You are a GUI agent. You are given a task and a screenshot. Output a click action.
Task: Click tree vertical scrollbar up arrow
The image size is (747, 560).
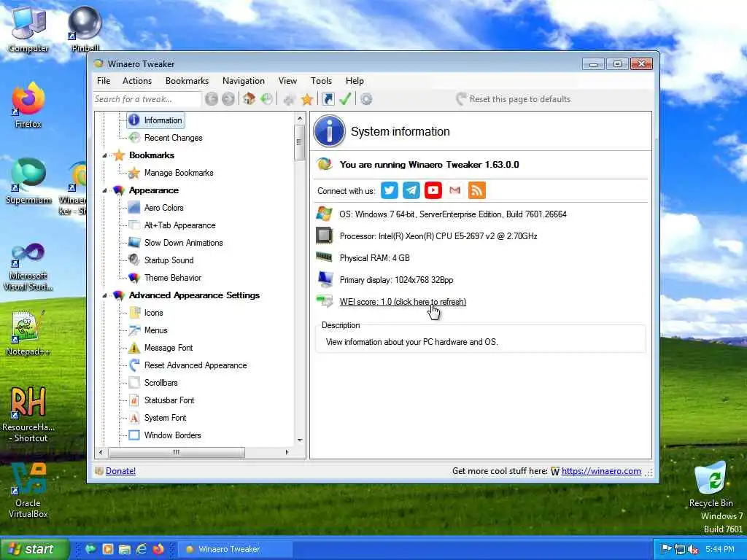[300, 119]
